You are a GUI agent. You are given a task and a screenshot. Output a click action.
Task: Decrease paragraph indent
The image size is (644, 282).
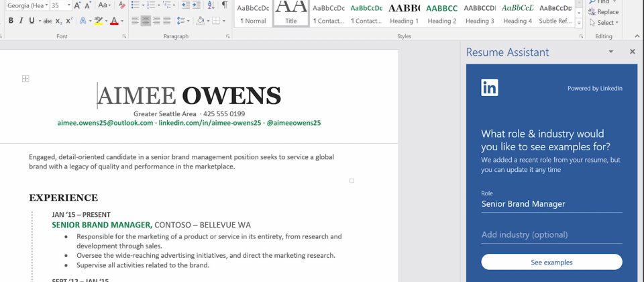186,5
